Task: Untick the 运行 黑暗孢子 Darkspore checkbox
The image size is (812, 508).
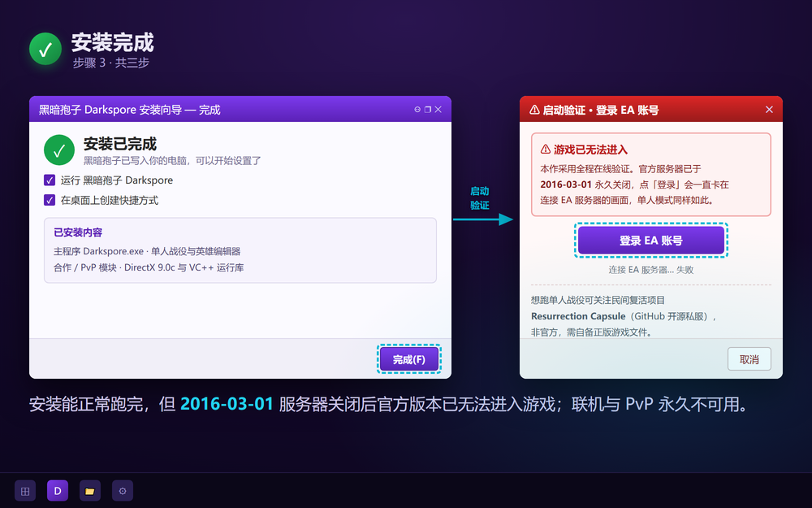Action: pos(50,180)
